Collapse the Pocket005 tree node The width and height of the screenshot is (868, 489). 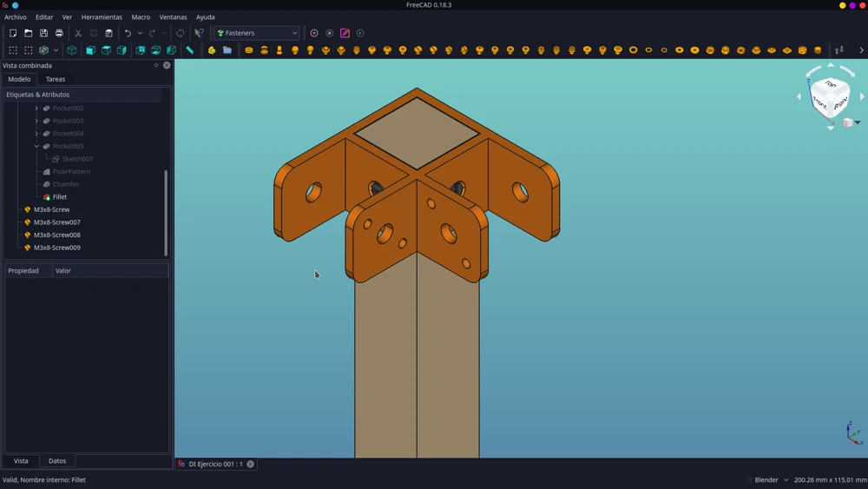36,146
